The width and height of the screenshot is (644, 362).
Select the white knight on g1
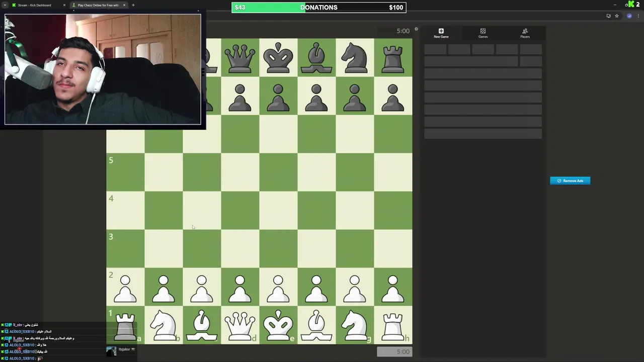pos(355,325)
